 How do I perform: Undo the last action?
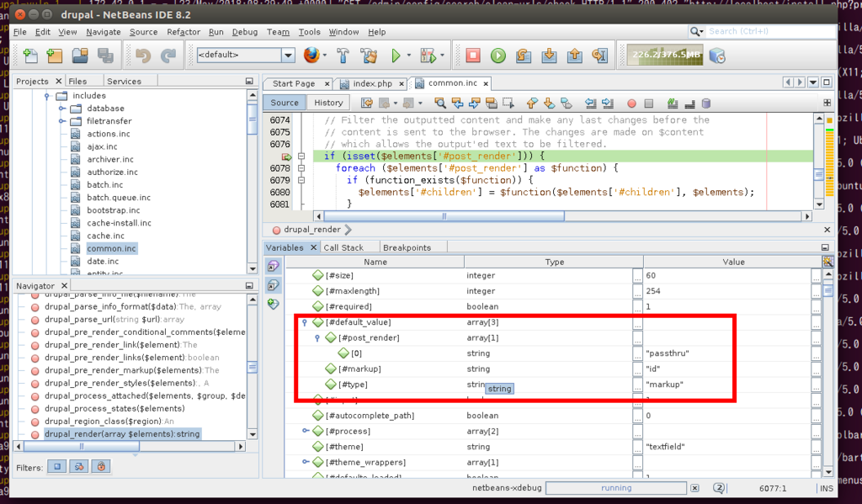(x=142, y=55)
